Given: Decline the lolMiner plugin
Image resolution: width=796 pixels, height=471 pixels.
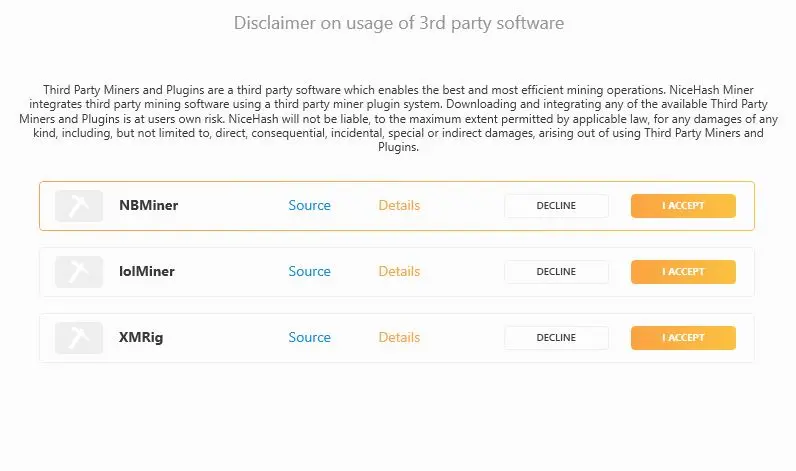Looking at the screenshot, I should point(556,272).
